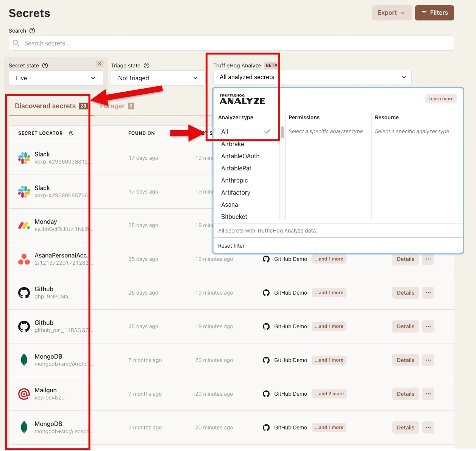This screenshot has width=476, height=451.
Task: Click the Slack icon for xoxp-429360938312
Action: point(24,158)
